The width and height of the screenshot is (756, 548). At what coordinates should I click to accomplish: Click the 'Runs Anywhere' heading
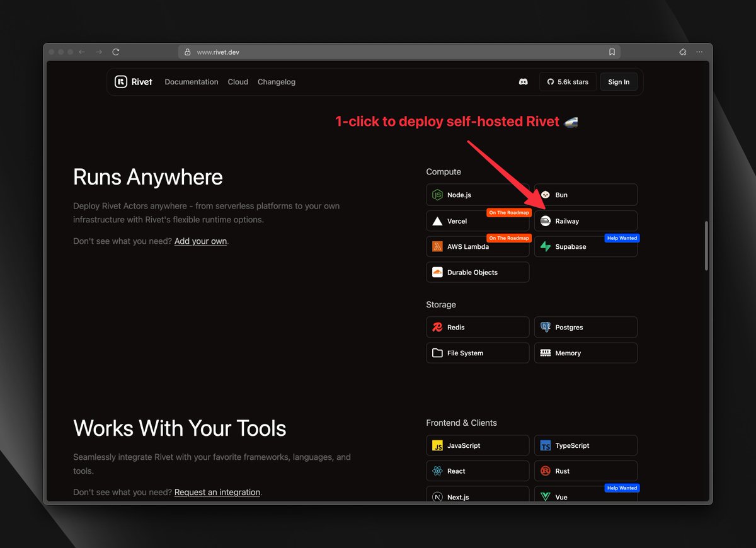click(148, 177)
